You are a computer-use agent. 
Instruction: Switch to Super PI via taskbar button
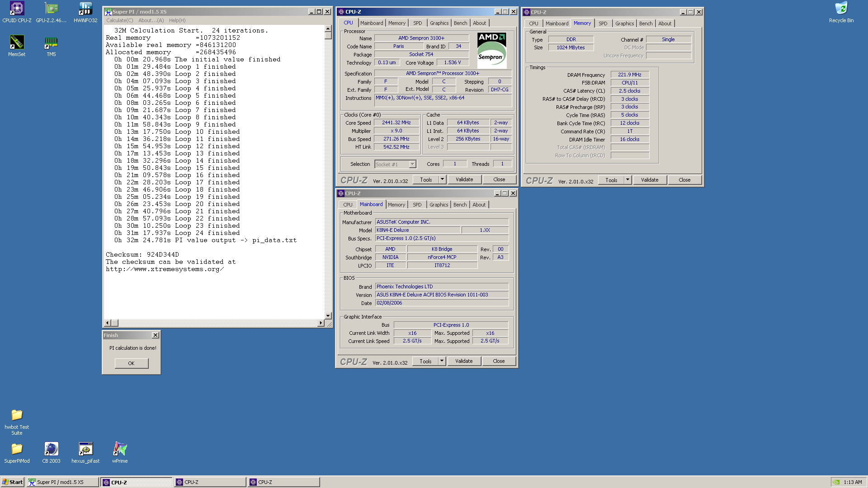point(62,482)
